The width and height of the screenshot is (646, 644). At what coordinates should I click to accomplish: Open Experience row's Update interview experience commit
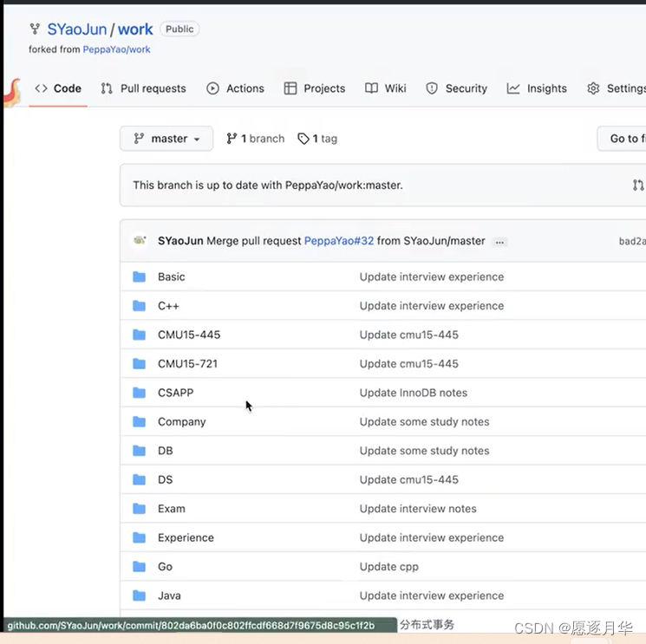[432, 537]
